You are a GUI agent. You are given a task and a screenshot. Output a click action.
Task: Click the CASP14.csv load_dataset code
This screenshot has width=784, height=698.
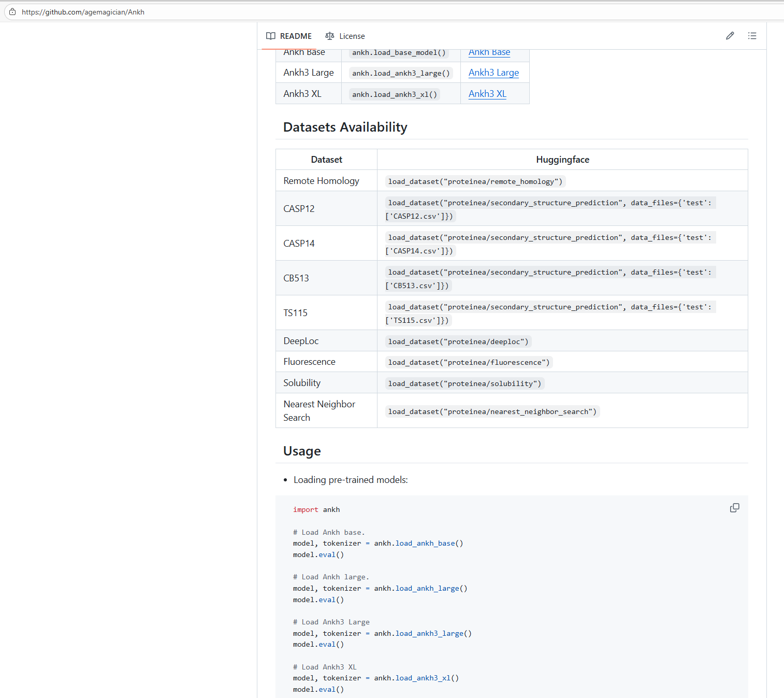tap(550, 244)
